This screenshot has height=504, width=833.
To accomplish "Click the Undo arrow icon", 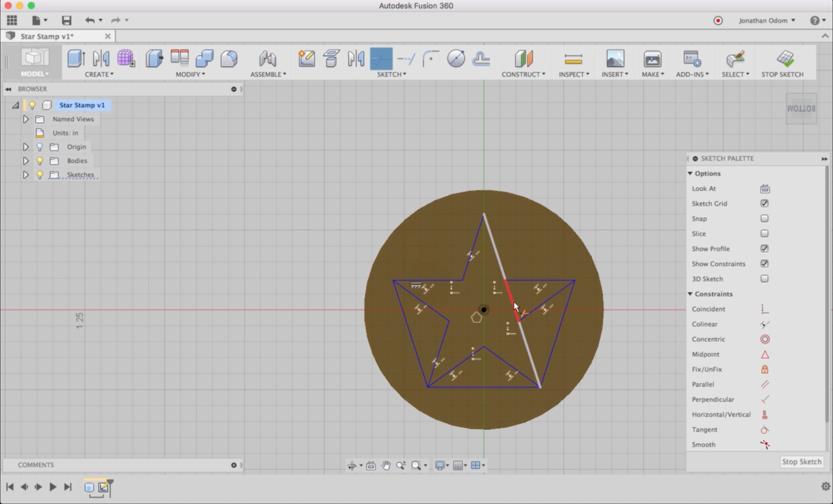I will coord(90,20).
